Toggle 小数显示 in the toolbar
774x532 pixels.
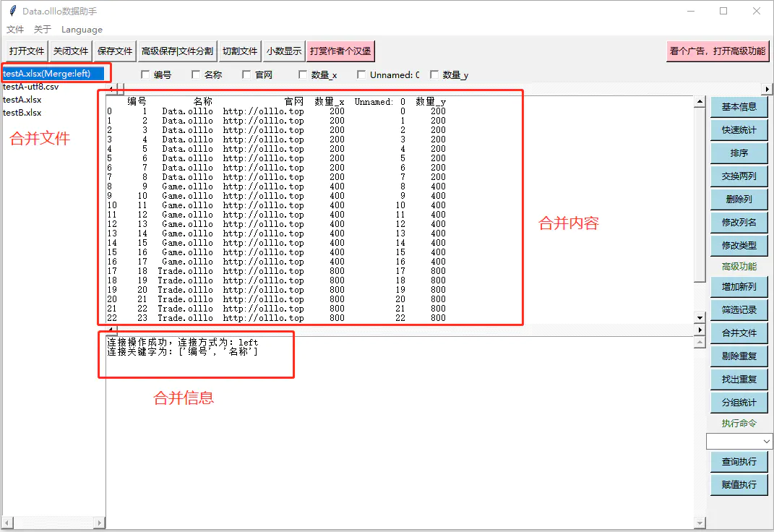pyautogui.click(x=284, y=51)
